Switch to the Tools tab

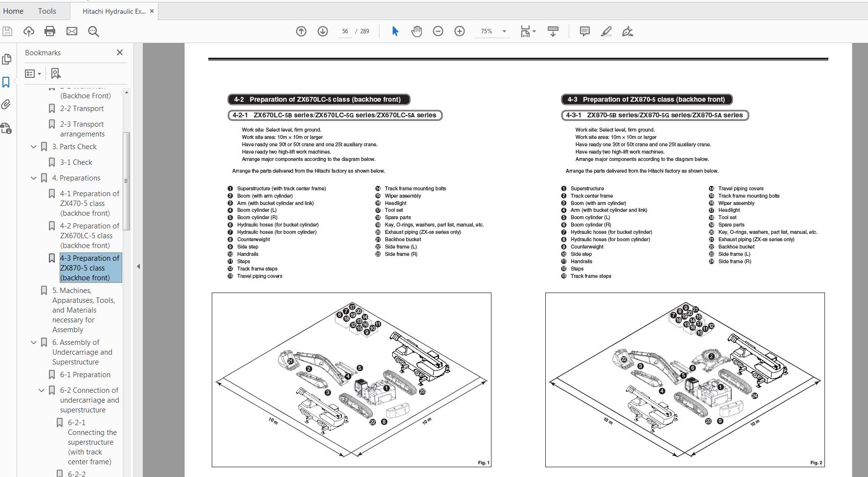coord(46,11)
